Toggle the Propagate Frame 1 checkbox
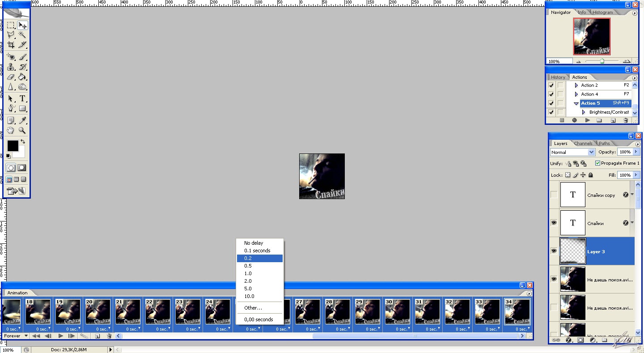This screenshot has width=644, height=353. coord(598,163)
